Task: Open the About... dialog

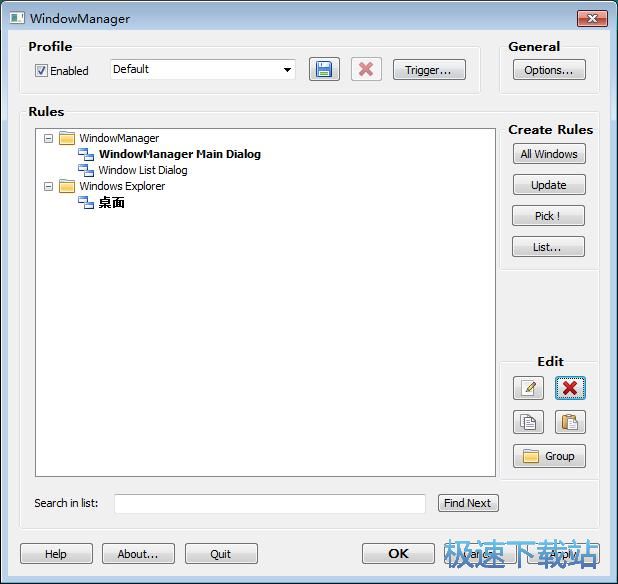Action: click(138, 554)
